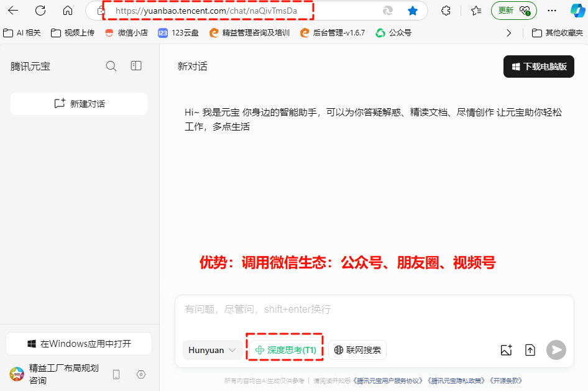The image size is (588, 391).
Task: Click the green 更新 update button
Action: pos(514,11)
